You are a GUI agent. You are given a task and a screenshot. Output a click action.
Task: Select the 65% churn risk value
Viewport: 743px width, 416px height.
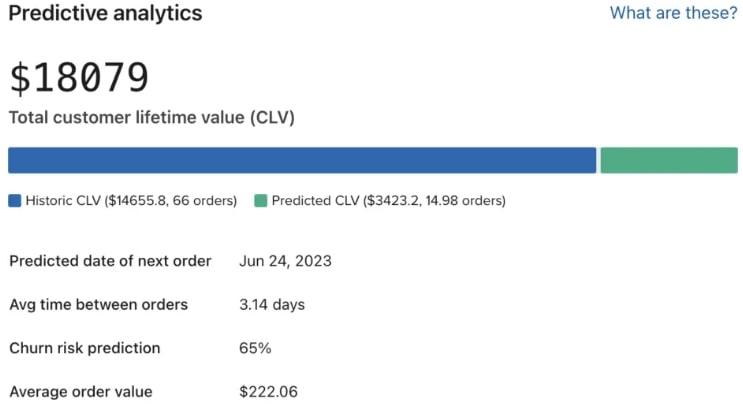[x=255, y=348]
